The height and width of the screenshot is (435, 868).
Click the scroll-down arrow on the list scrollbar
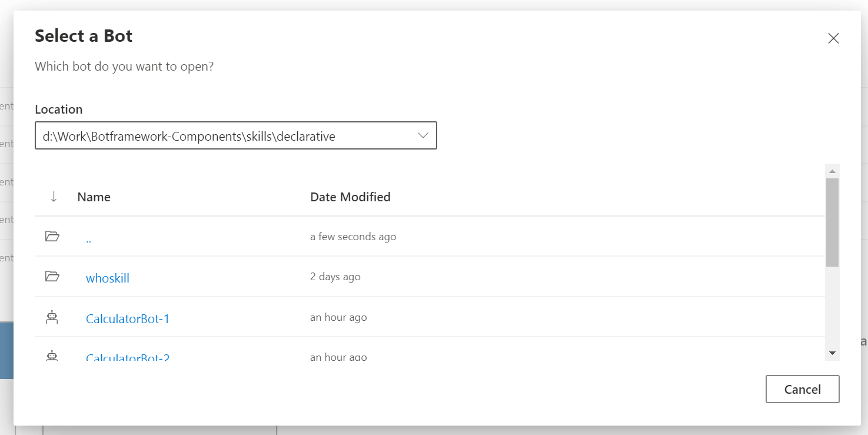(x=832, y=353)
